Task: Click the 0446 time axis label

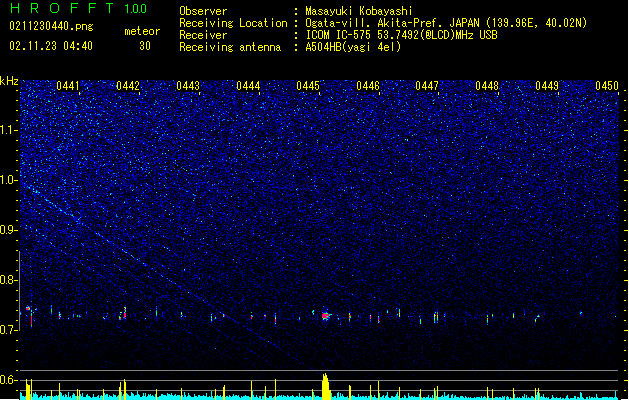Action: pyautogui.click(x=368, y=86)
